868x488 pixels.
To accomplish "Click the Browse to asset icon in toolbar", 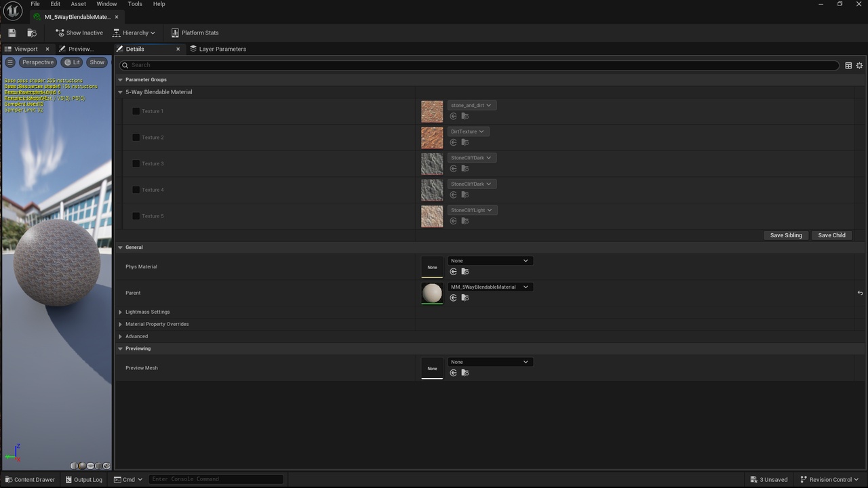I will (x=32, y=33).
